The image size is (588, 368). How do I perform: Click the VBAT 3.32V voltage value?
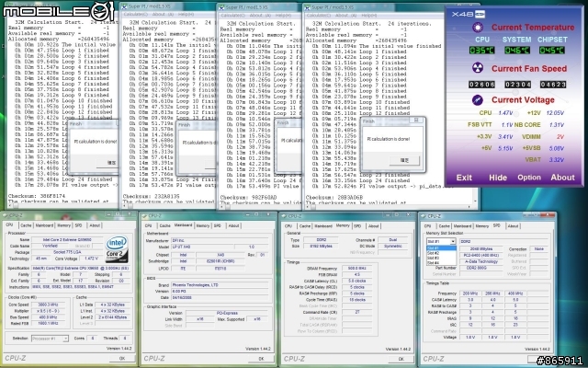pos(556,159)
